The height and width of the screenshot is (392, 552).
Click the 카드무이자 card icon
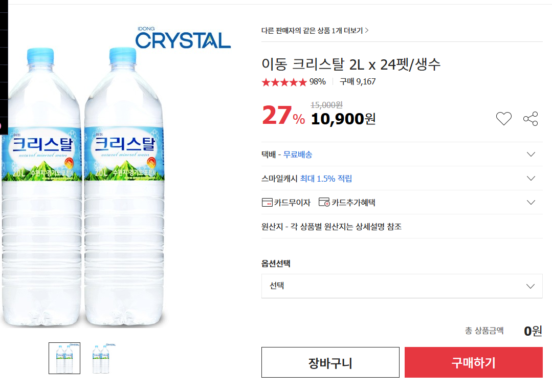coord(267,202)
